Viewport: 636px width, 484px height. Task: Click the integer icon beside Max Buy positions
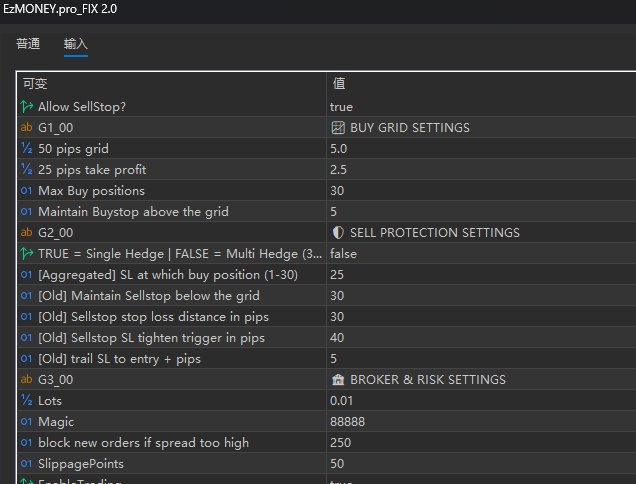point(26,191)
